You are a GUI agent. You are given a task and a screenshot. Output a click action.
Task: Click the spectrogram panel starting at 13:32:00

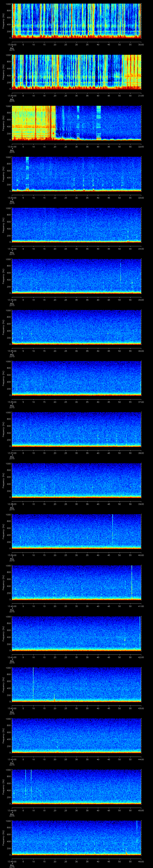pyautogui.click(x=76, y=174)
